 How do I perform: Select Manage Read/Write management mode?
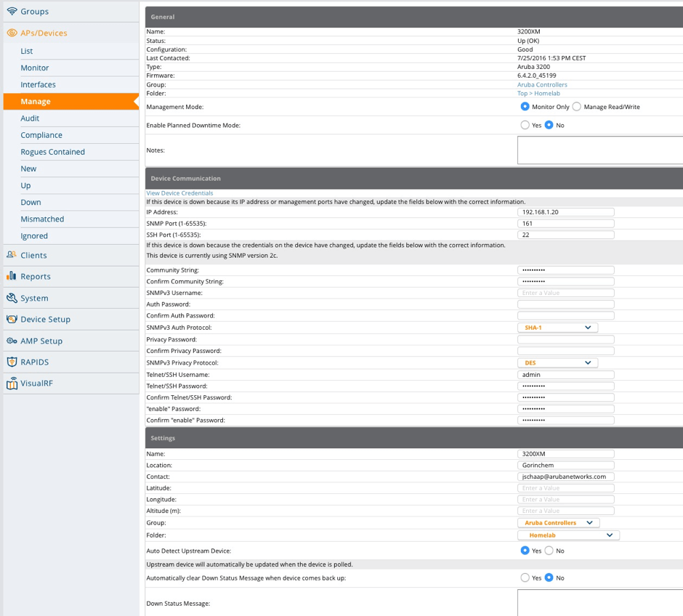[x=577, y=107]
